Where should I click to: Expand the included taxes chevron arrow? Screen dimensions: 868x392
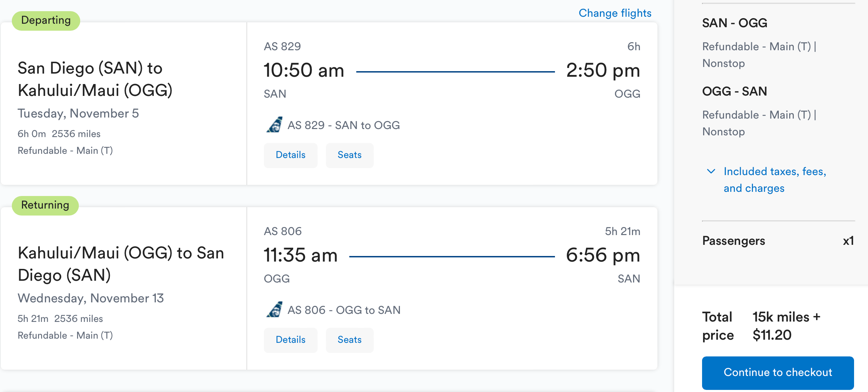point(711,171)
